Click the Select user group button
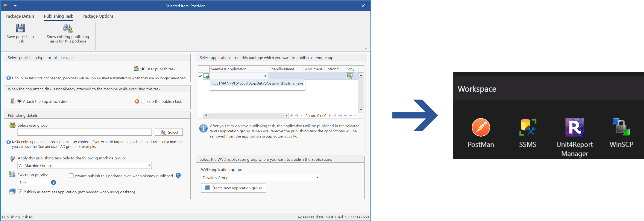 point(169,132)
